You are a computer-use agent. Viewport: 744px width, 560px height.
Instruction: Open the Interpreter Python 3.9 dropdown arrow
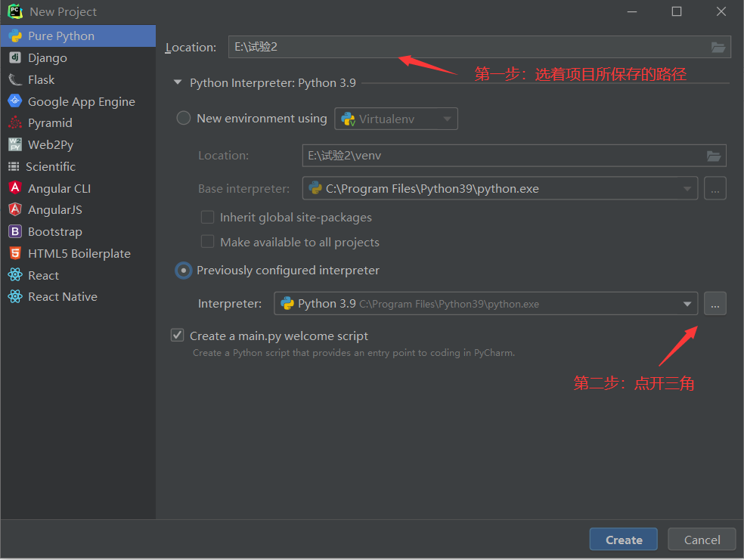pos(687,304)
